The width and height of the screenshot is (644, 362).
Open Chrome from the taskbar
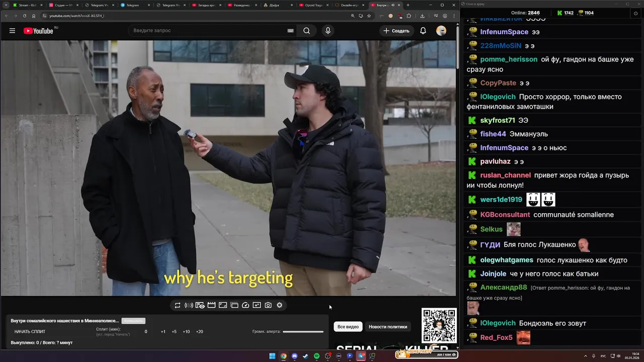click(283, 356)
